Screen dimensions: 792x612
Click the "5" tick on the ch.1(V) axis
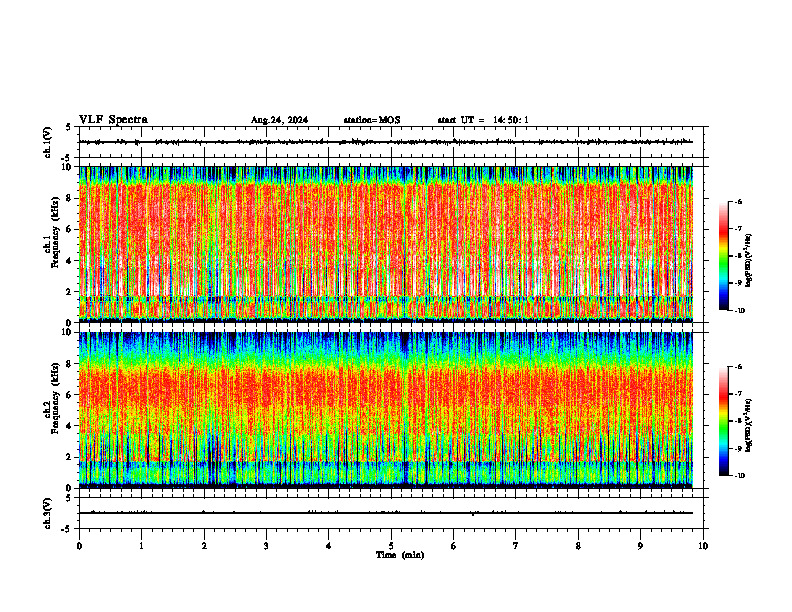click(x=70, y=127)
